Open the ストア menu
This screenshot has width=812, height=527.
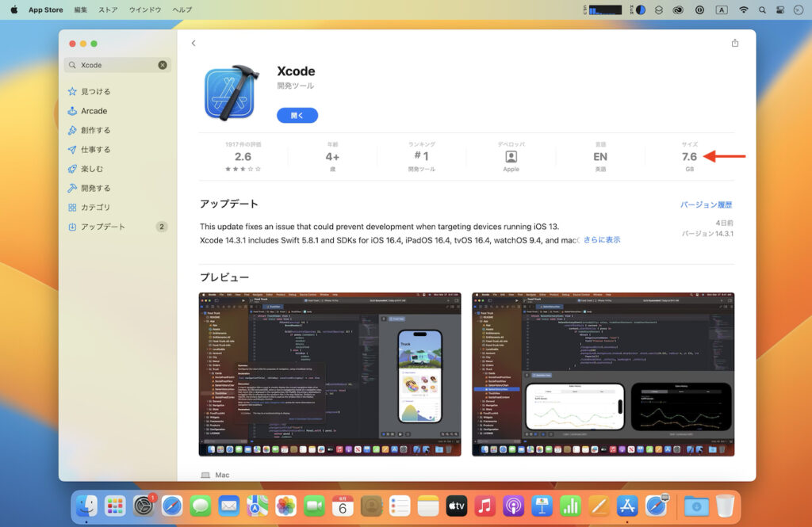coord(108,10)
